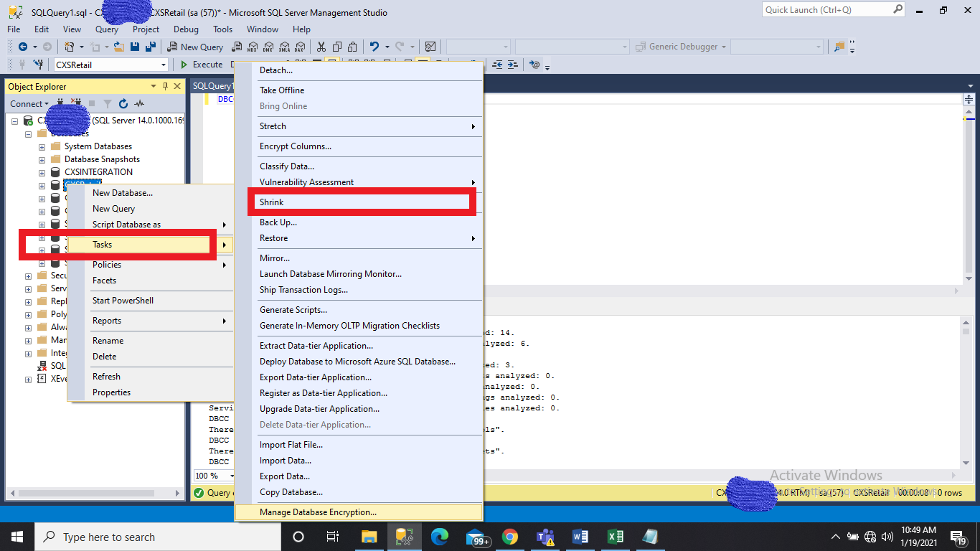Save the current query with the disk icon

[x=136, y=47]
